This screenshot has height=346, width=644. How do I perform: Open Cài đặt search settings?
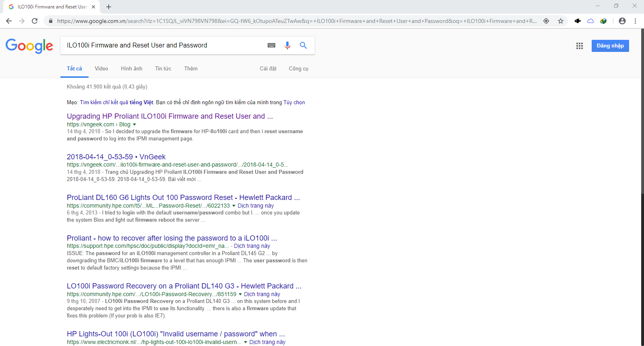268,68
